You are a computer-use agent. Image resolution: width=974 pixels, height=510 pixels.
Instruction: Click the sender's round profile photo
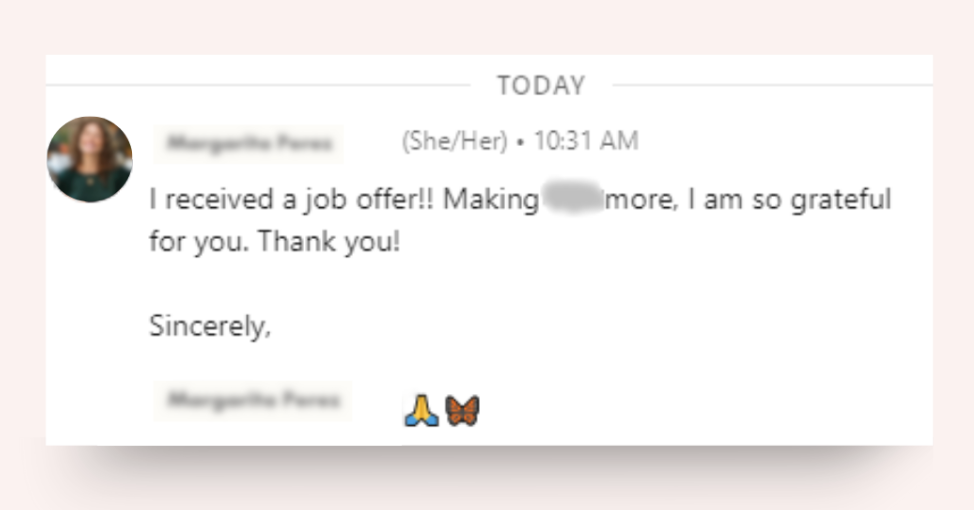tap(89, 159)
